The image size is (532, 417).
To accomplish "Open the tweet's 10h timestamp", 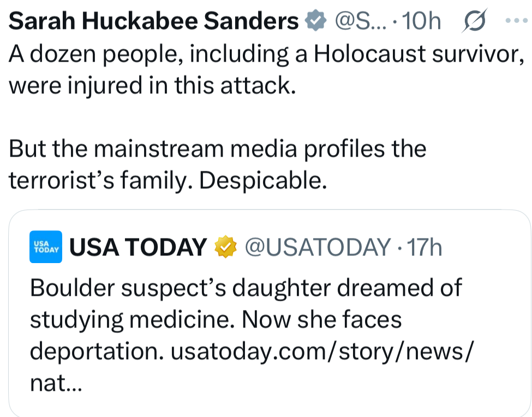I will pyautogui.click(x=423, y=21).
